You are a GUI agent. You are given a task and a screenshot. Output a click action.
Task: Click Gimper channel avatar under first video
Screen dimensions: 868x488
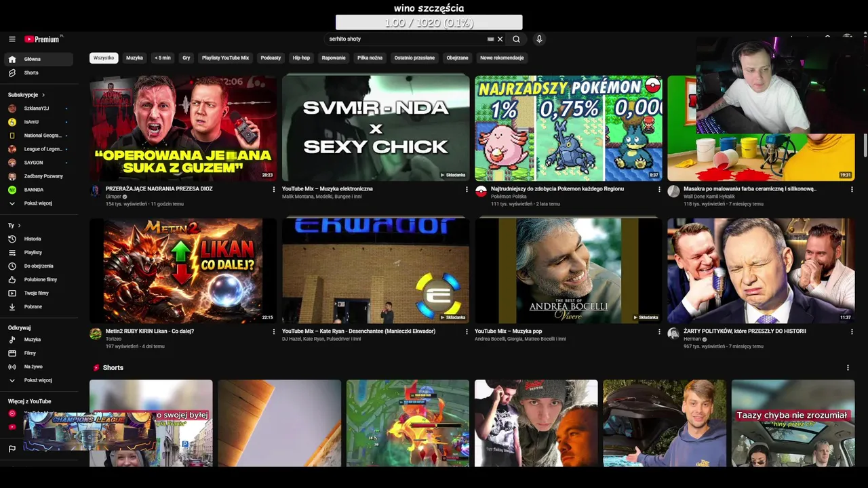(x=96, y=191)
